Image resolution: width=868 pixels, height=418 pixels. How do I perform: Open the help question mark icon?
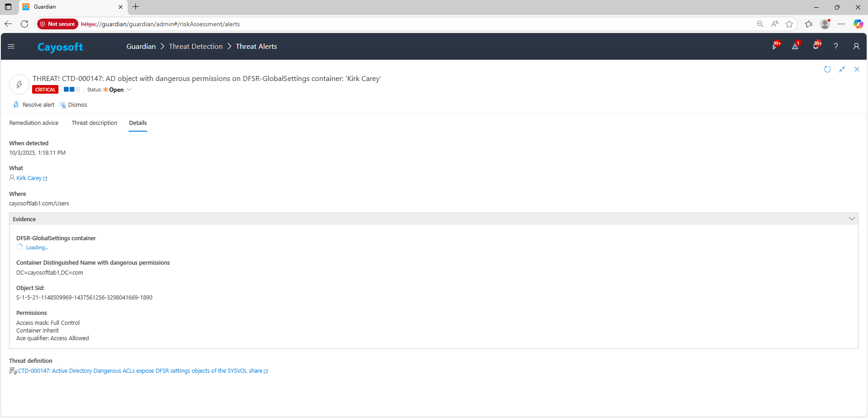pos(836,46)
